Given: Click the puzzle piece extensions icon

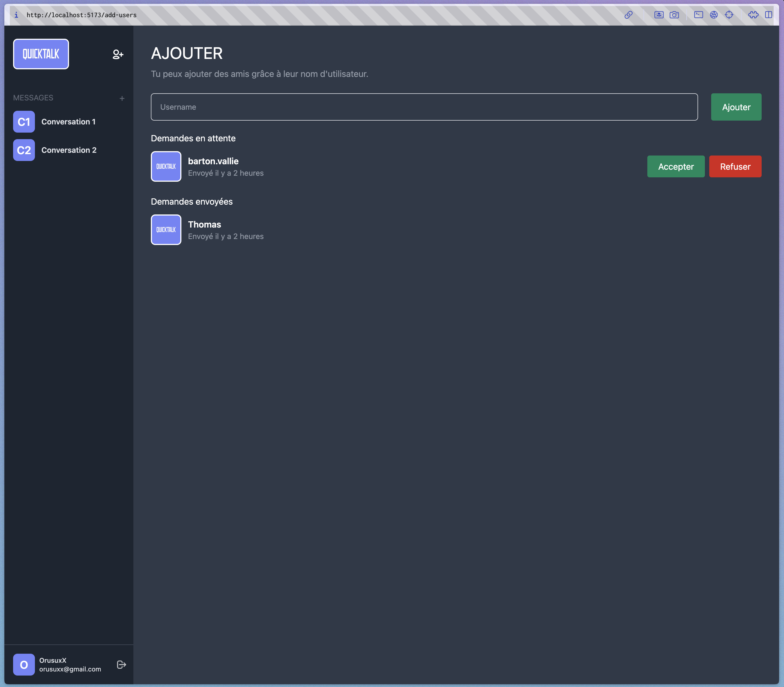Looking at the screenshot, I should pyautogui.click(x=753, y=15).
